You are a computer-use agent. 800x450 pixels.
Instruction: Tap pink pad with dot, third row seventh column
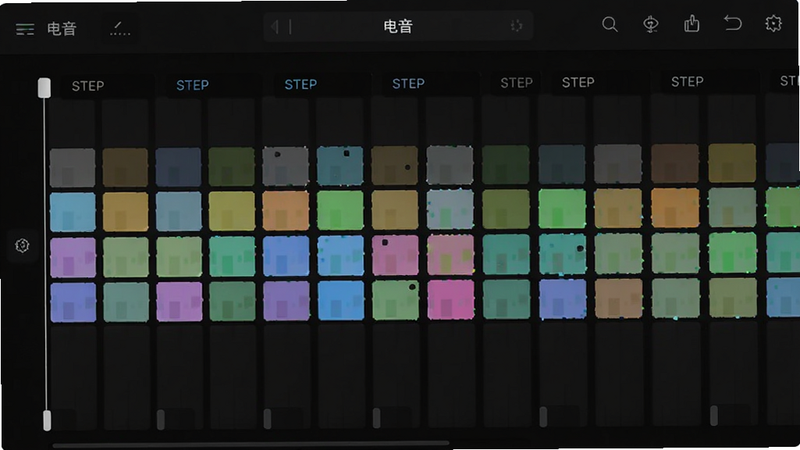click(395, 255)
